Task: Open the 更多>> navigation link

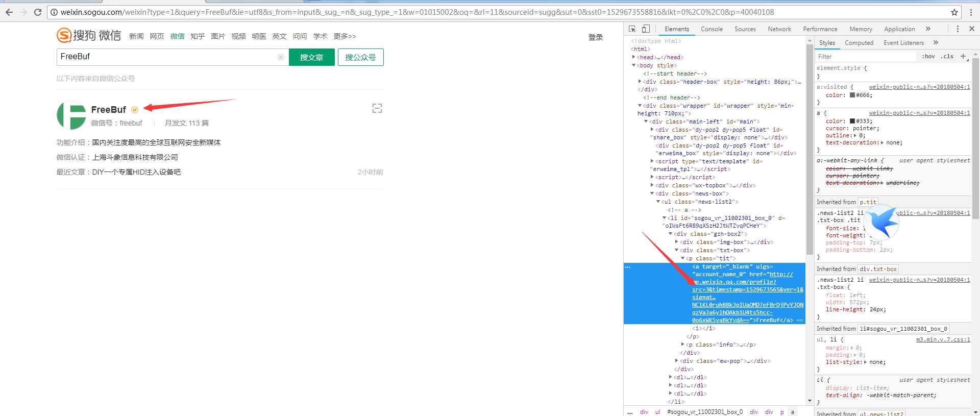Action: (x=345, y=36)
